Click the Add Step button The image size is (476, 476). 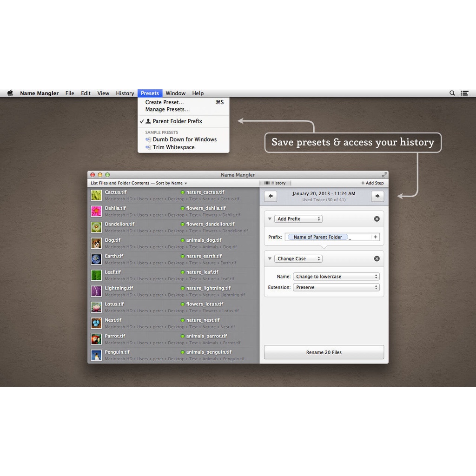[372, 183]
